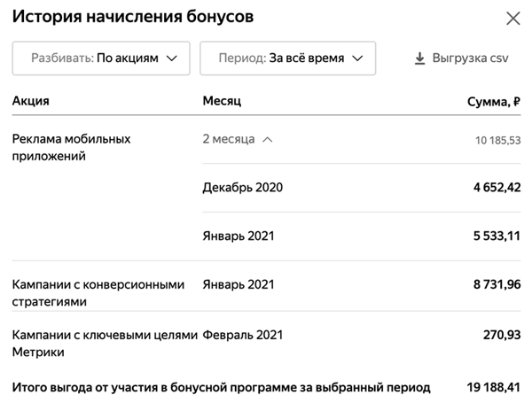Screen dimensions: 532x403
Task: Click the up-caret next to "2 месяца"
Action: pos(268,139)
